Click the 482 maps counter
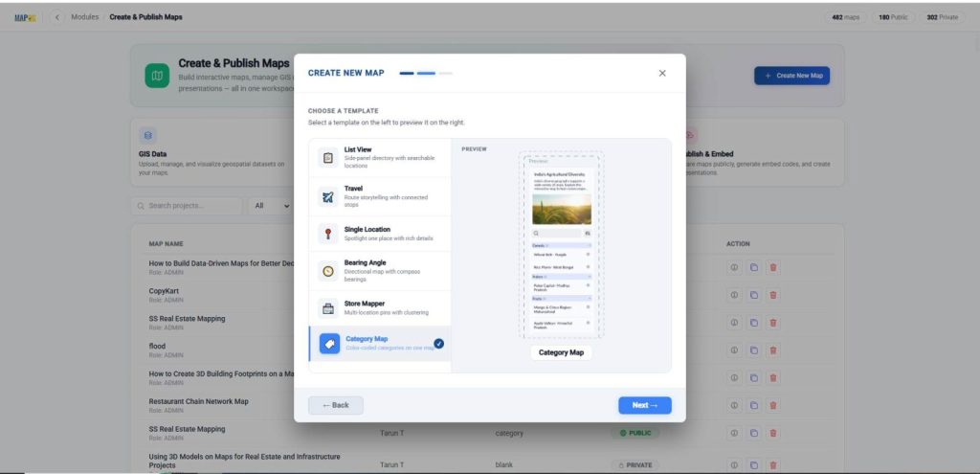 (846, 17)
